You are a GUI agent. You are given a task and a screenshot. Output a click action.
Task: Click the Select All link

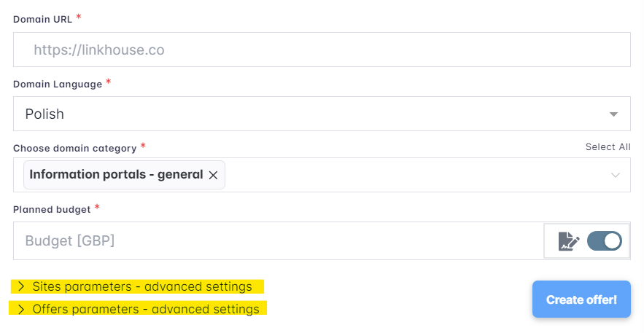click(x=608, y=147)
